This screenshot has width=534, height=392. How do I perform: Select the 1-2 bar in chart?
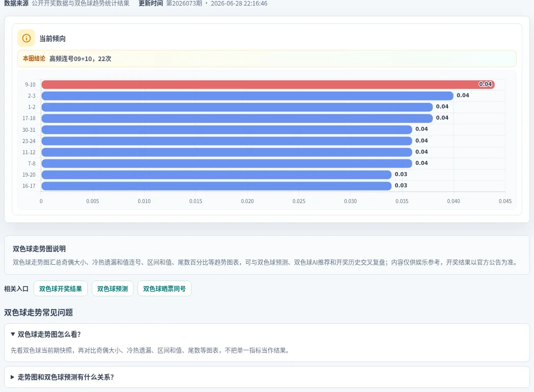tap(237, 107)
